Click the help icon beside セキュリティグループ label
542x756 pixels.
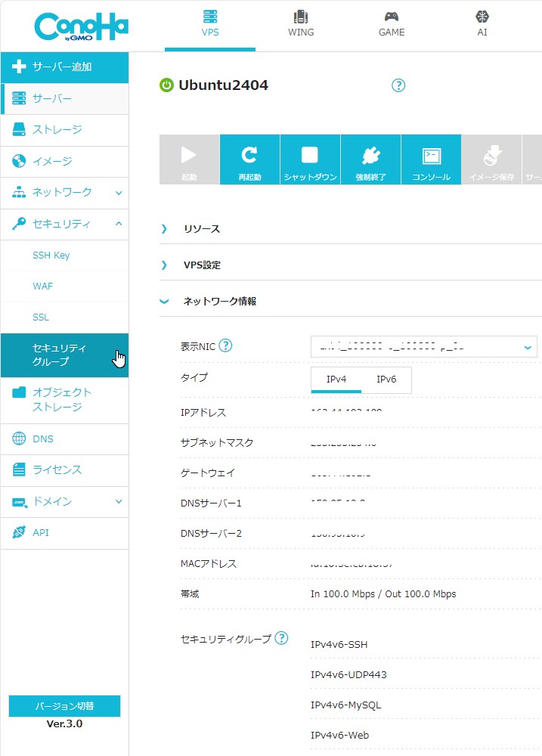(281, 638)
